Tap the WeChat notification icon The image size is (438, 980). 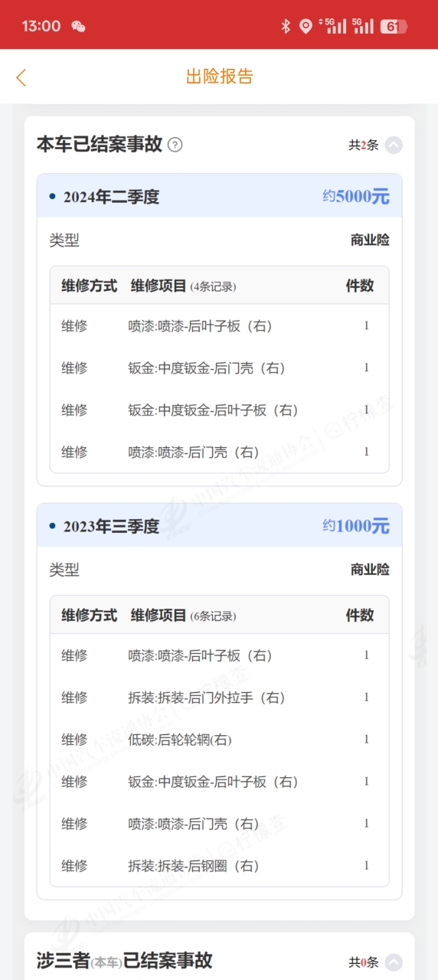point(78,26)
